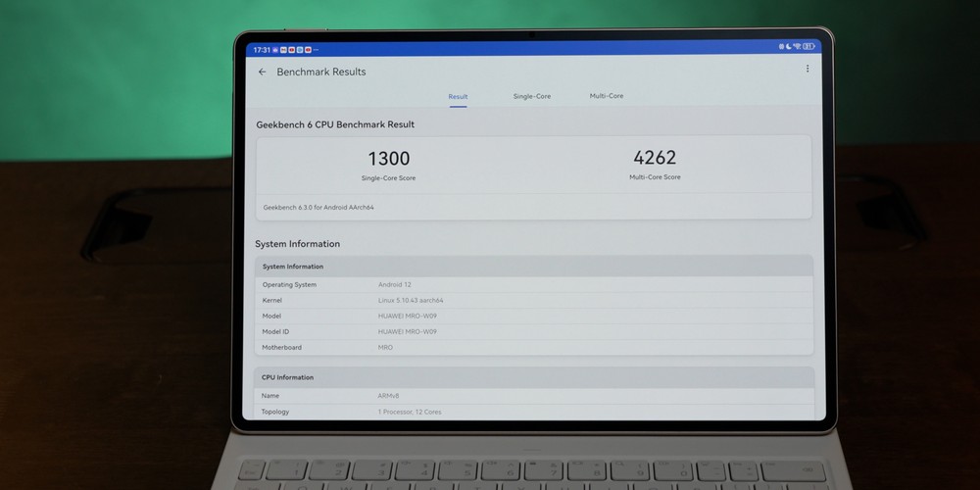The width and height of the screenshot is (980, 490).
Task: Tap the battery indicator in status bar
Action: point(809,46)
